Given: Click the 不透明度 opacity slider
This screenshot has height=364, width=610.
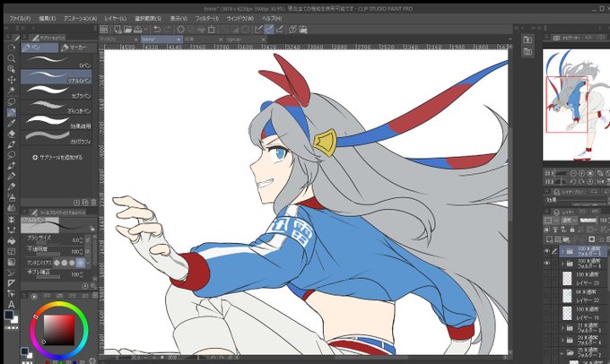Looking at the screenshot, I should pyautogui.click(x=48, y=255).
